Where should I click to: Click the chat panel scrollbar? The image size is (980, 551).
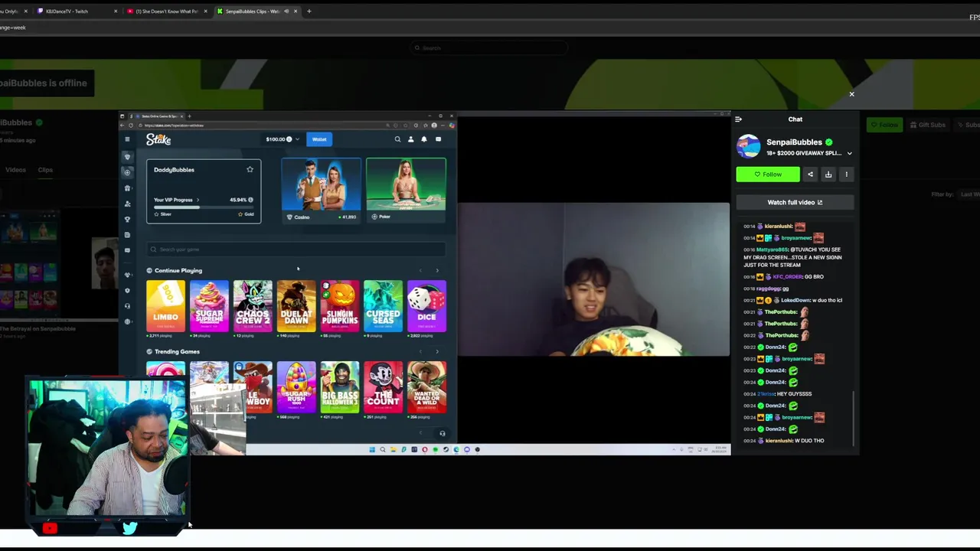854,419
